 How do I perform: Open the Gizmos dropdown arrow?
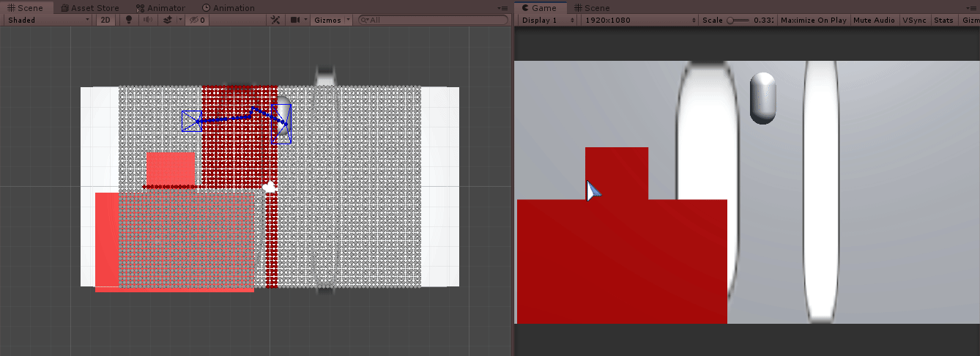point(348,20)
